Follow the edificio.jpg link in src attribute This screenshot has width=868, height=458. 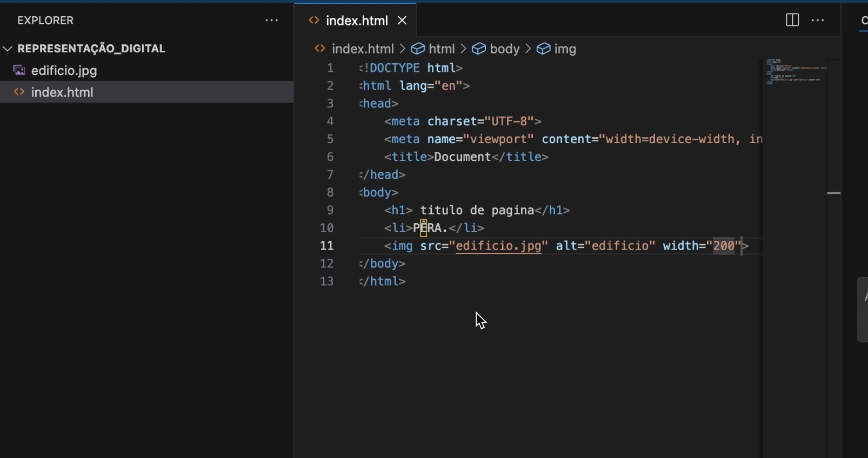pos(498,246)
